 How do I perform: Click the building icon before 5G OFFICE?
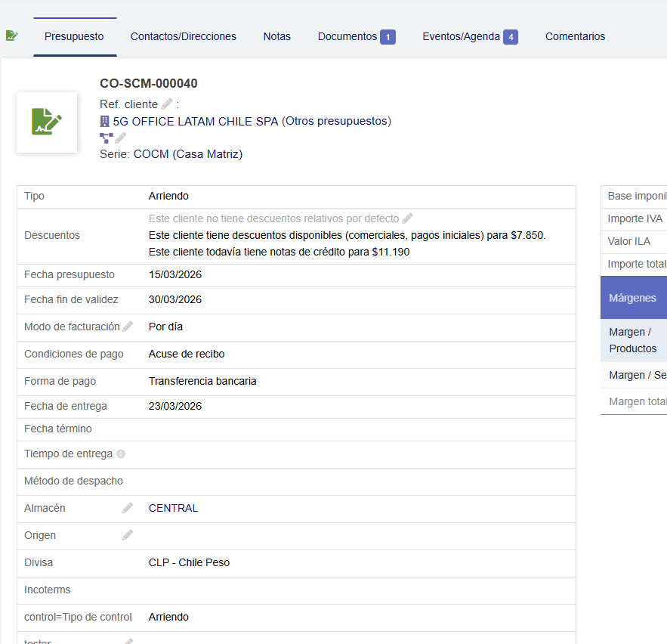105,121
